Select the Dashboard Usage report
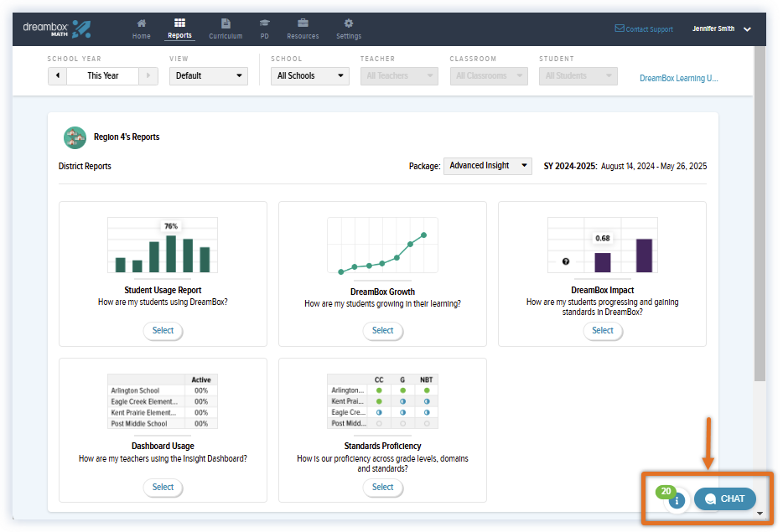Screen dimensions: 783x532 163,487
